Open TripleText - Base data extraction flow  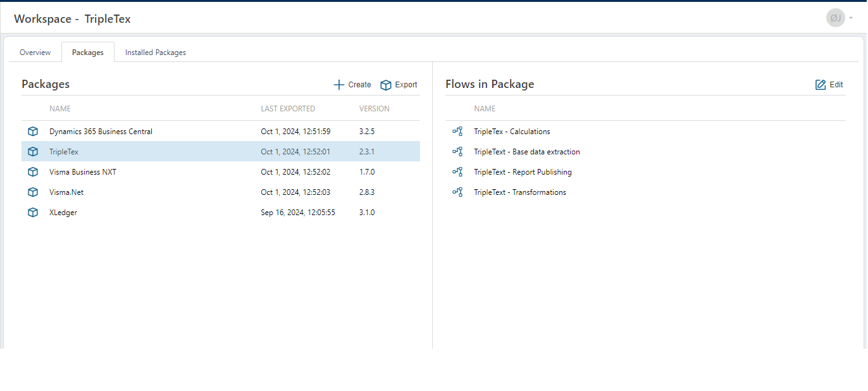[527, 152]
